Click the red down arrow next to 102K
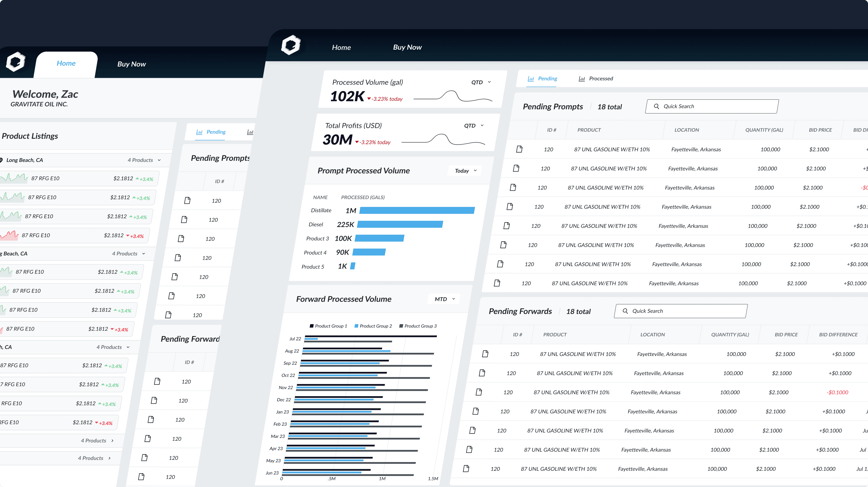Screen dimensions: 868x487 pyautogui.click(x=369, y=99)
